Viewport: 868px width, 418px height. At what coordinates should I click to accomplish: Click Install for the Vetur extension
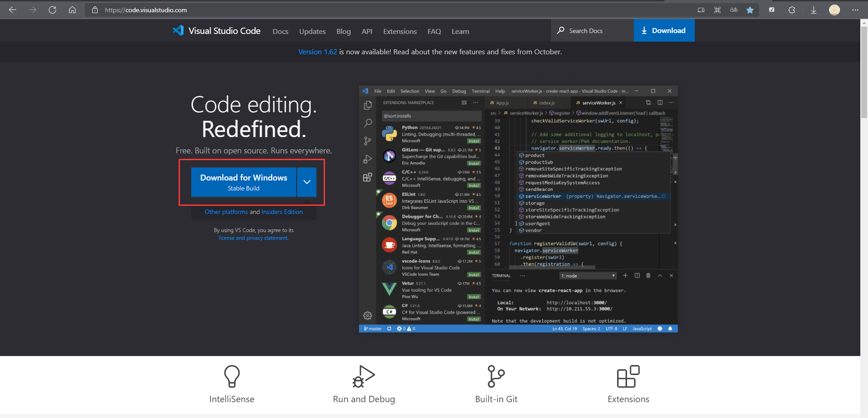point(474,297)
